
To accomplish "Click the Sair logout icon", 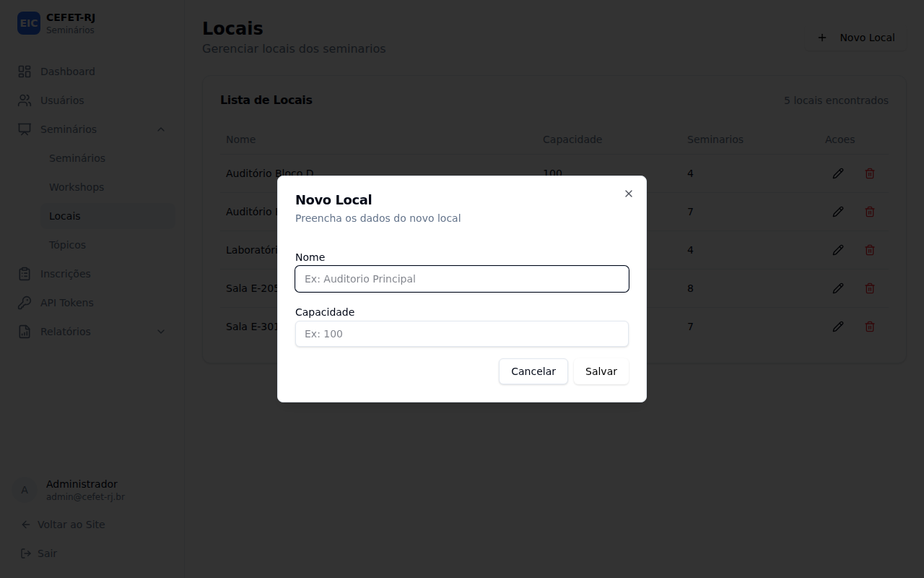I will pyautogui.click(x=26, y=553).
